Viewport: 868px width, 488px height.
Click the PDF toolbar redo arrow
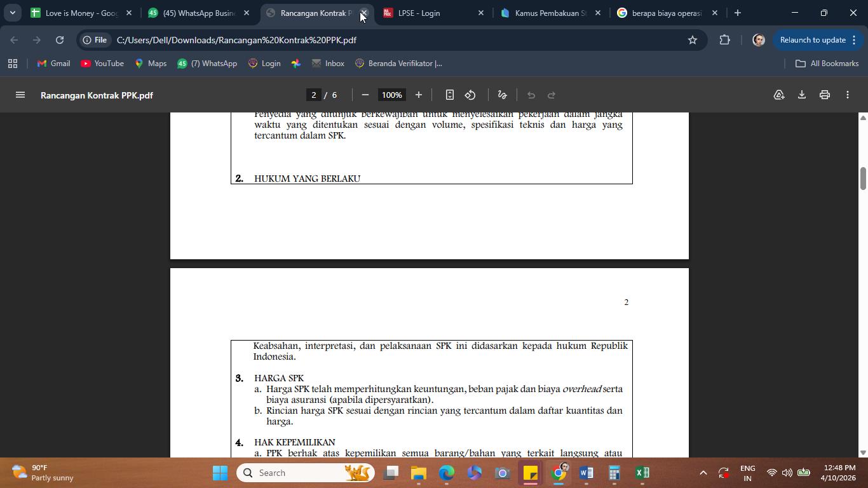point(552,95)
